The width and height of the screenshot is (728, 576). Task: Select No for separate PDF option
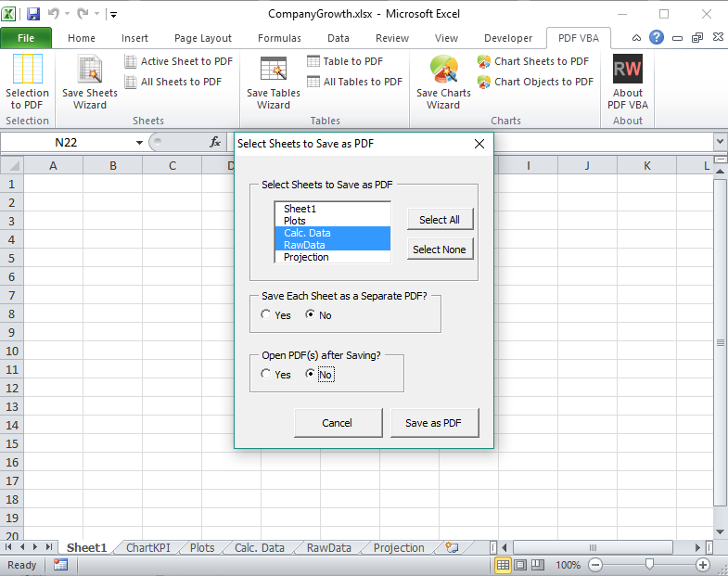pyautogui.click(x=318, y=315)
